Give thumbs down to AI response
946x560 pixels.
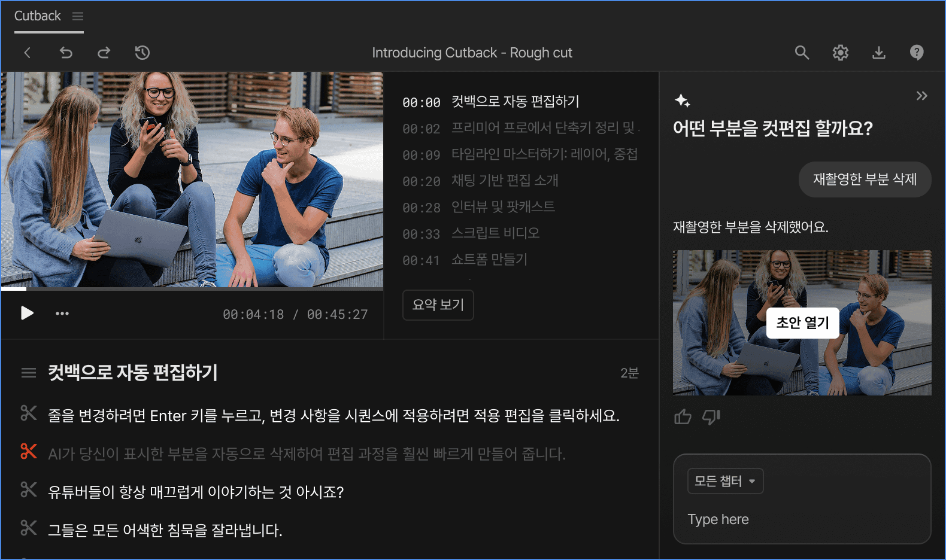(711, 416)
